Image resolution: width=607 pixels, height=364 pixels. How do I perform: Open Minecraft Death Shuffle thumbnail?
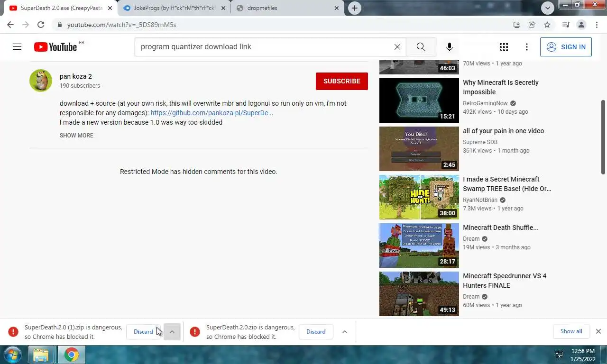(419, 246)
